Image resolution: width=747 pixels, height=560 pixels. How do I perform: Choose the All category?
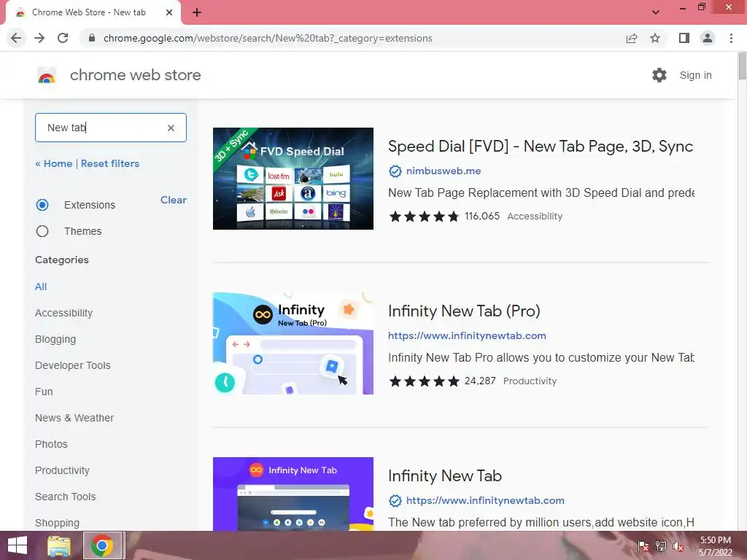click(x=41, y=287)
